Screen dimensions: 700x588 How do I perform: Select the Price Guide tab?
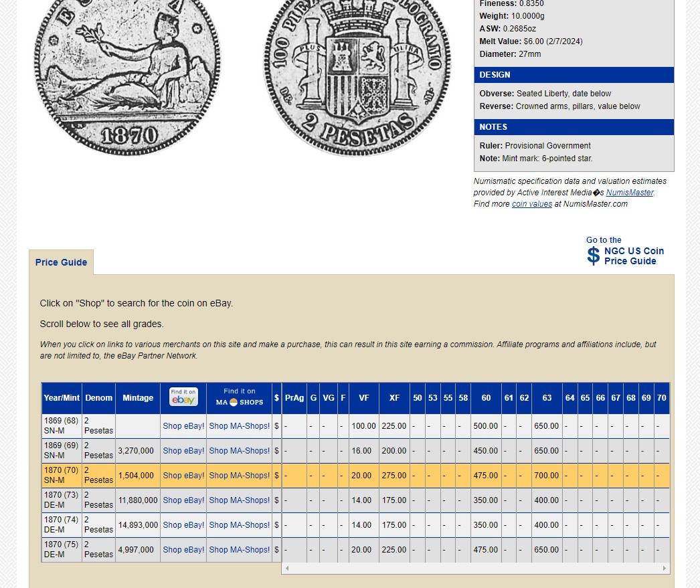pos(61,262)
